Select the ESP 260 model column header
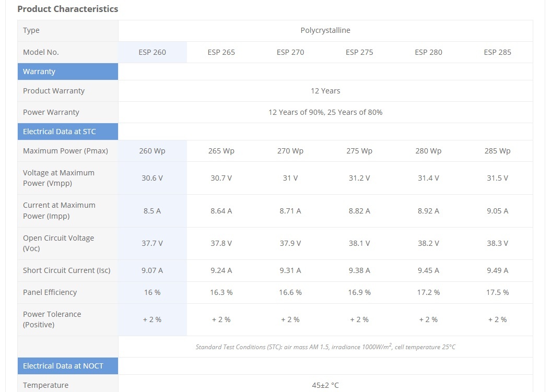 152,52
